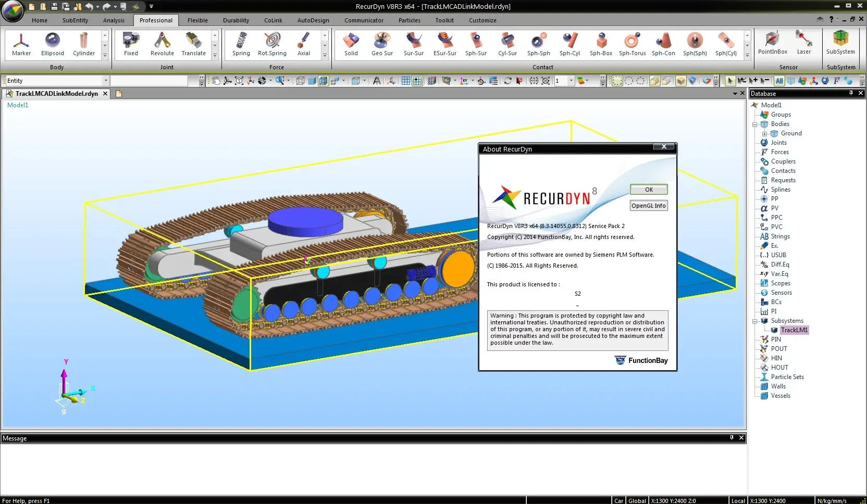Select the Rot.Spring force tool
This screenshot has height=504, width=867.
click(x=272, y=44)
